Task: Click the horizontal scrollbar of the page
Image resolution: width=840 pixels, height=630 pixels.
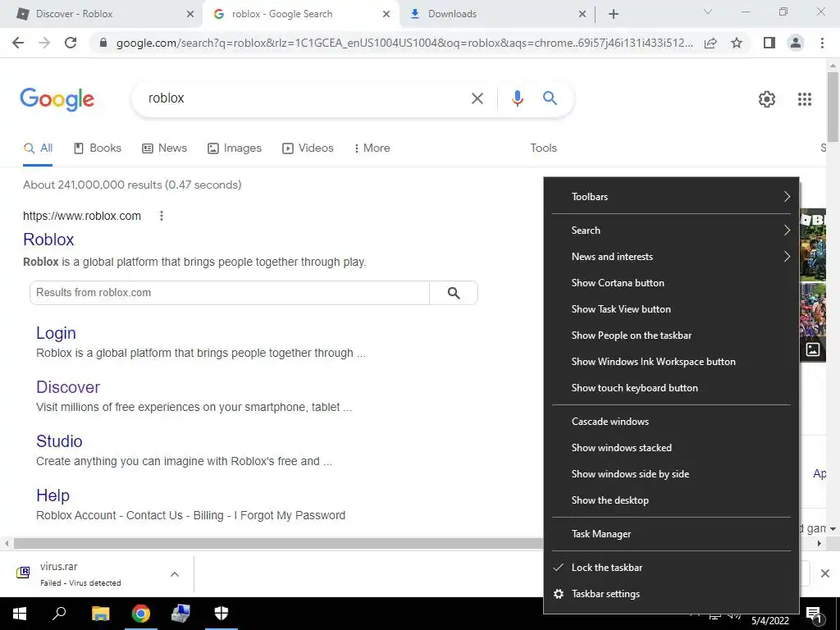Action: (x=279, y=543)
